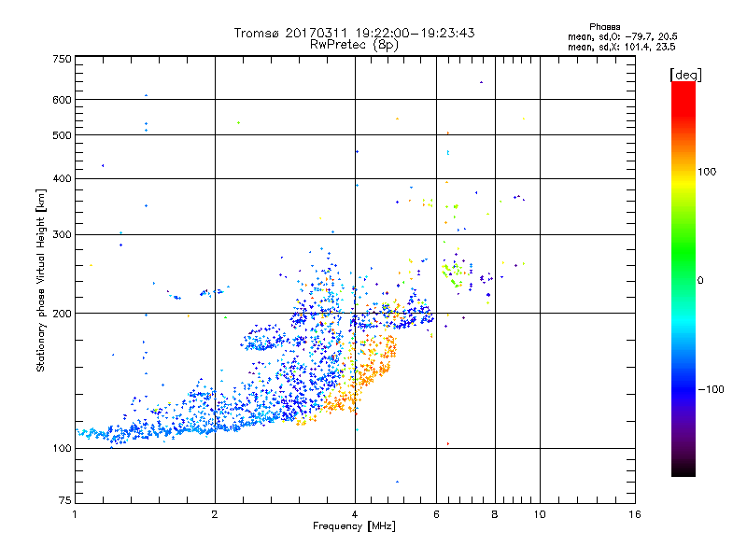747x560 pixels.
Task: Click the 'Phases' statistics heading
Action: coord(604,27)
